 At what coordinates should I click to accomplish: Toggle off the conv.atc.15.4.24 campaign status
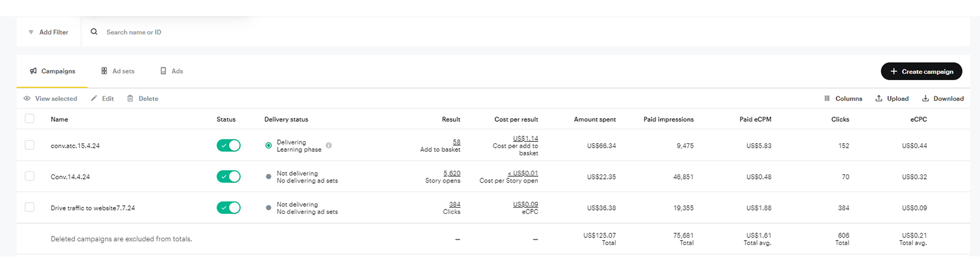(229, 146)
